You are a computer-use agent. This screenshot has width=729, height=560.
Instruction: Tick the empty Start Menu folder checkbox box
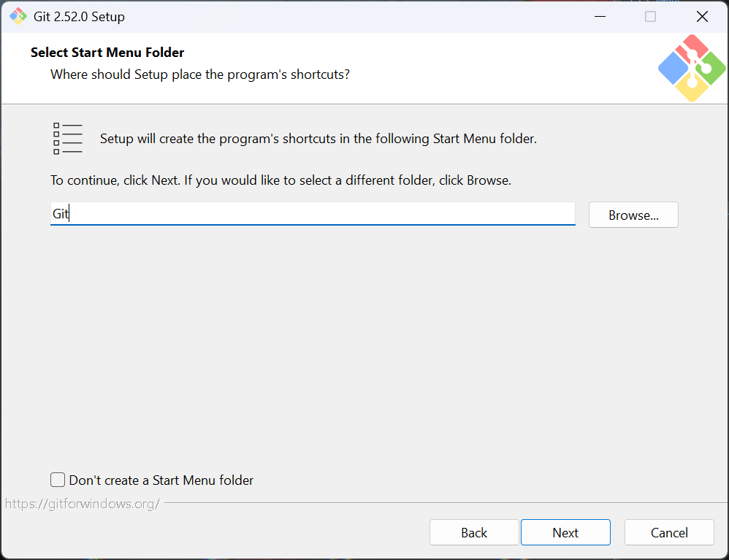58,480
